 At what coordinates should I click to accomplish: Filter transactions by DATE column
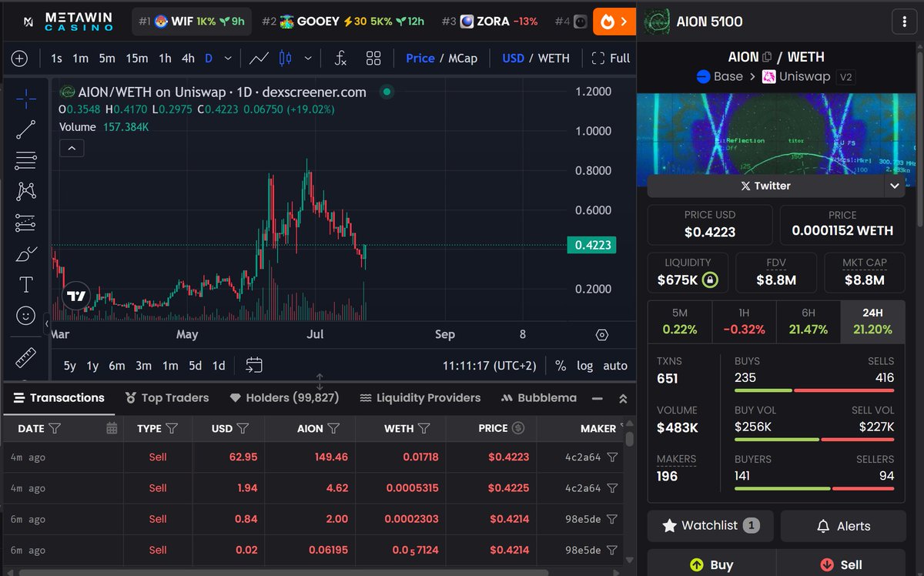[55, 428]
